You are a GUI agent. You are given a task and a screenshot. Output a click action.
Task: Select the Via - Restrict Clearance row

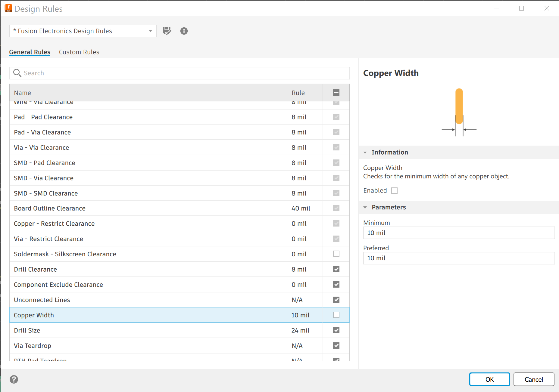180,239
